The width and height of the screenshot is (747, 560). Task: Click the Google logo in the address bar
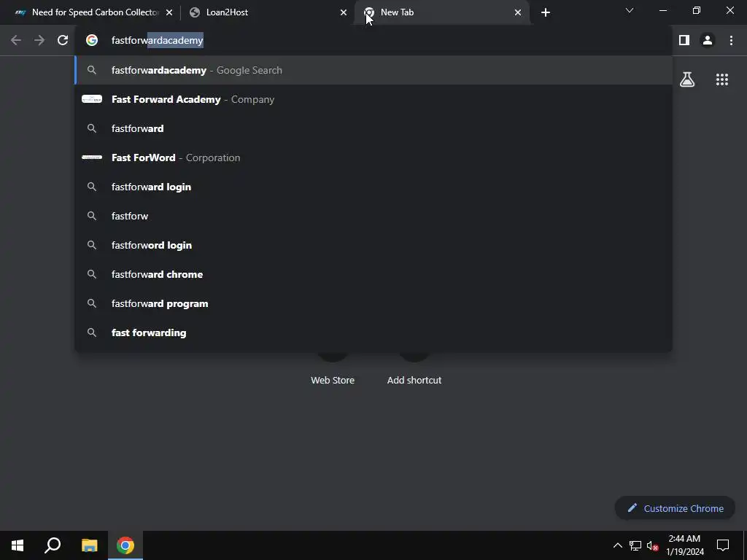[91, 41]
